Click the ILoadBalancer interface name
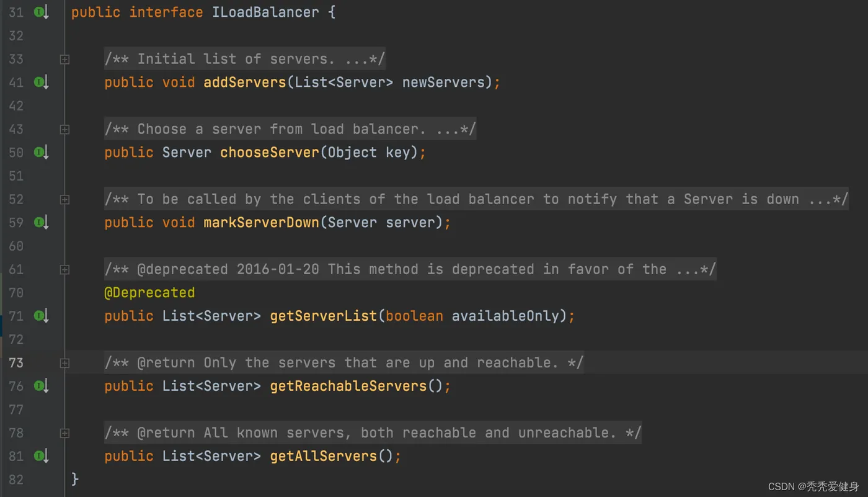This screenshot has height=497, width=868. click(265, 12)
